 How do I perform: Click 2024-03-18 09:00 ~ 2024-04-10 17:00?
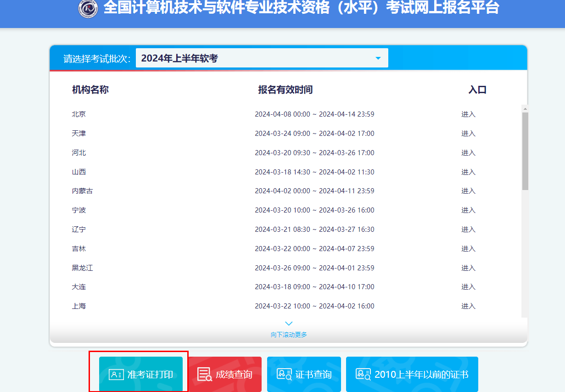tap(314, 287)
